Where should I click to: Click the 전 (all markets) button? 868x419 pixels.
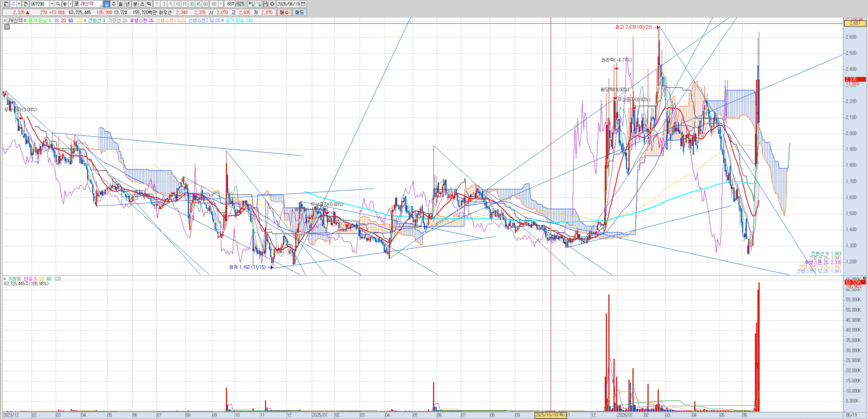pyautogui.click(x=26, y=4)
